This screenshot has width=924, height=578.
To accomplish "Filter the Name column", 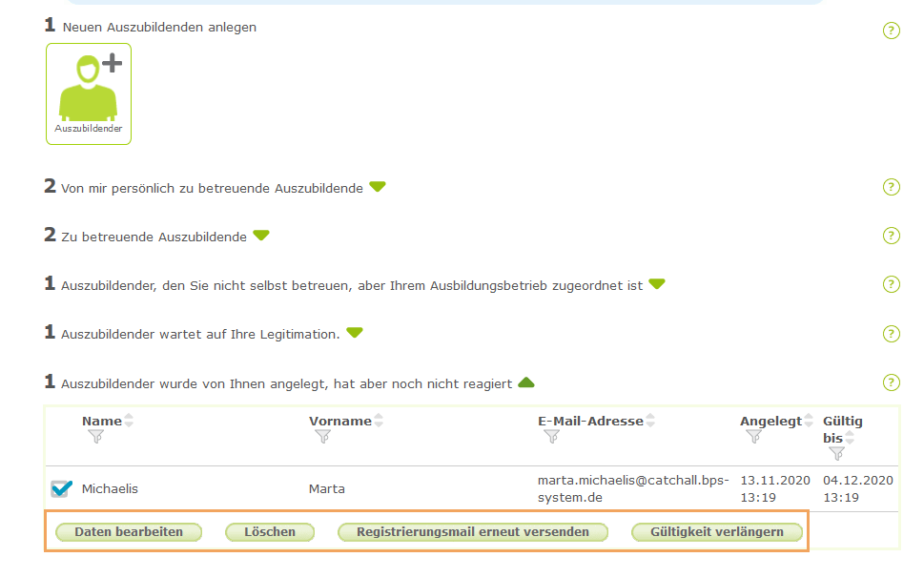I will (x=95, y=437).
